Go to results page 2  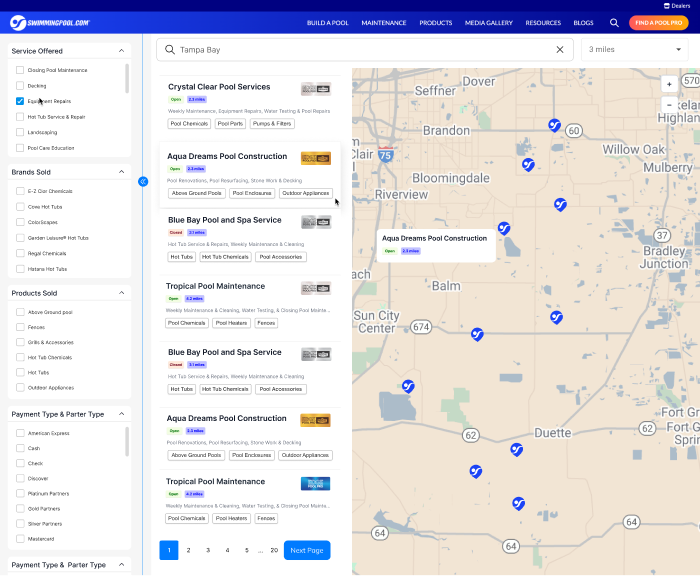[x=188, y=550]
